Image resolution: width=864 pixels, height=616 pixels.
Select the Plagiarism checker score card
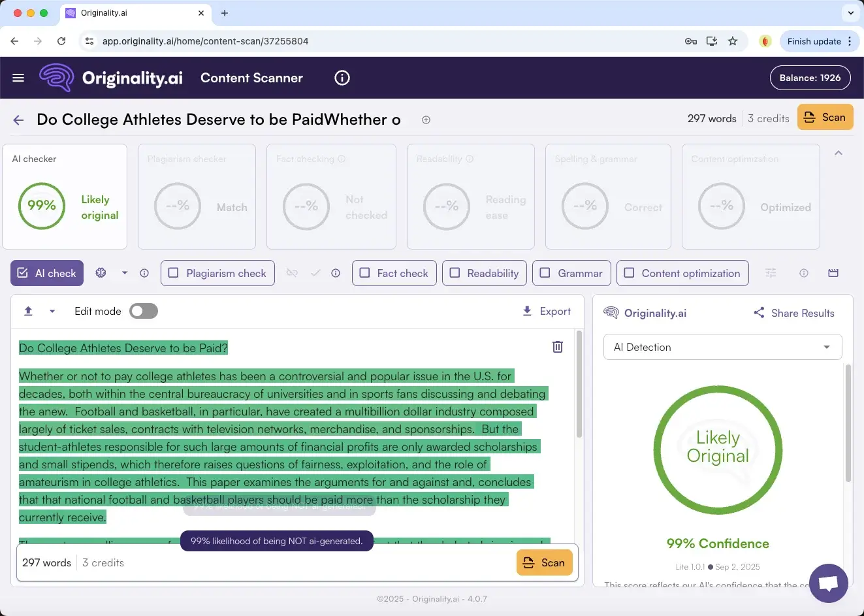(x=197, y=197)
